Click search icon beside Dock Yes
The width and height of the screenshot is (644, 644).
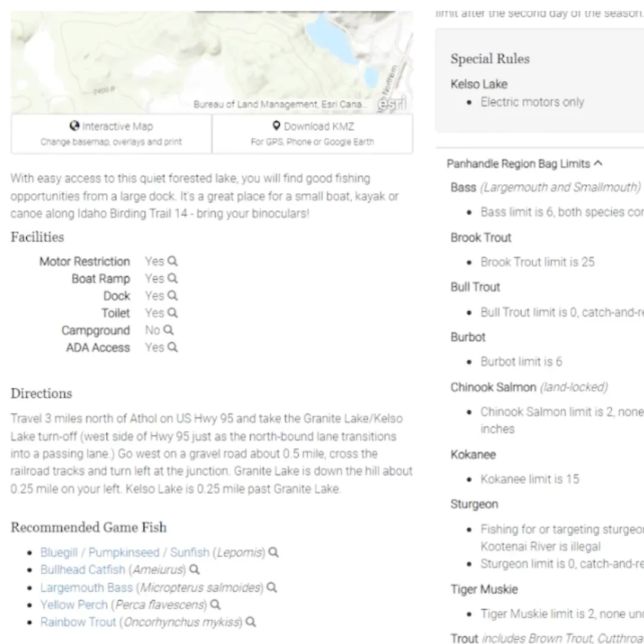173,296
